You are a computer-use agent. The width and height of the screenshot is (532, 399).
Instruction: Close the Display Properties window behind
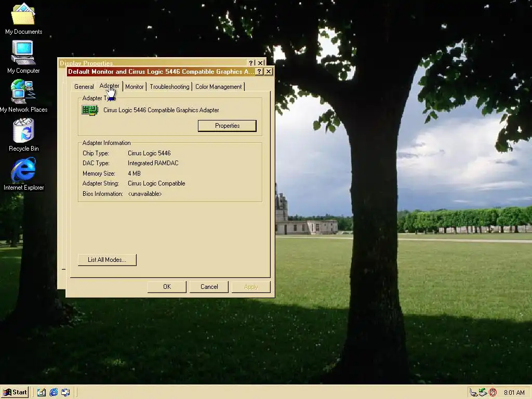(261, 63)
